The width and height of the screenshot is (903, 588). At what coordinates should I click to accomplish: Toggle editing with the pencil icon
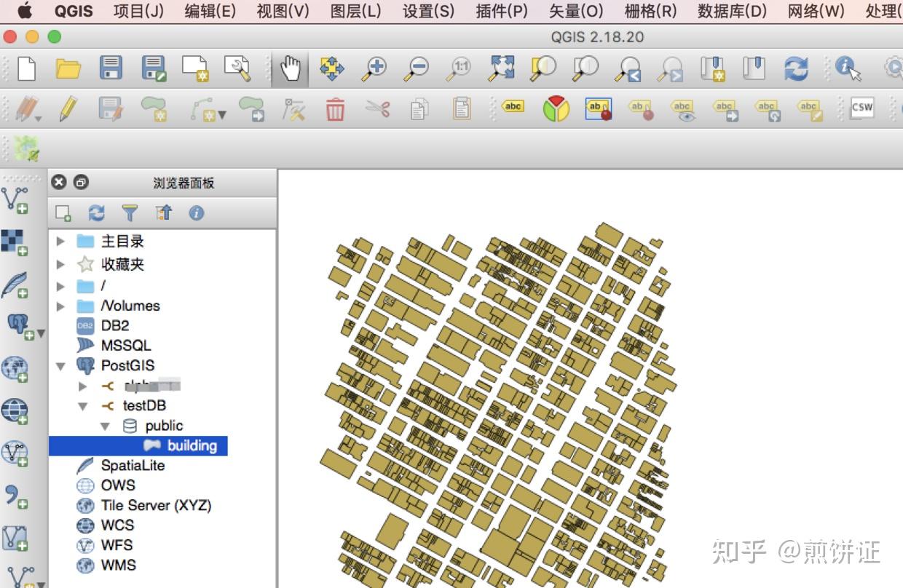[69, 107]
